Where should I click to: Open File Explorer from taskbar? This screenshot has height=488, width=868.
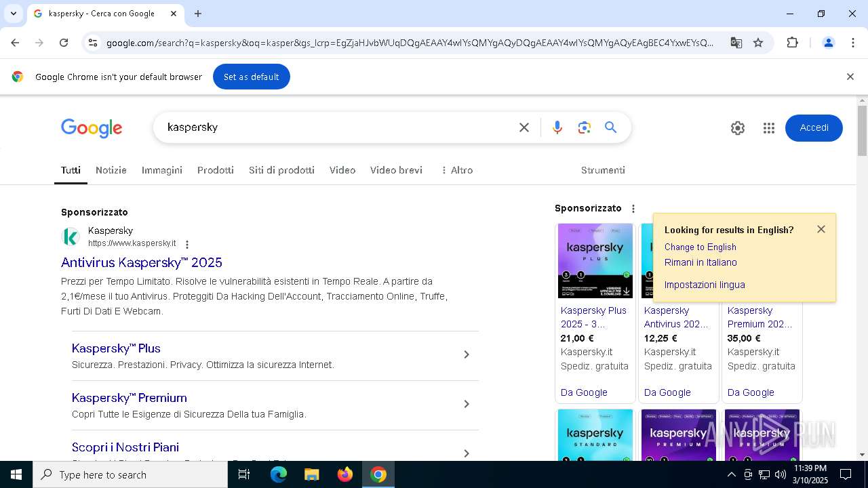(x=311, y=474)
